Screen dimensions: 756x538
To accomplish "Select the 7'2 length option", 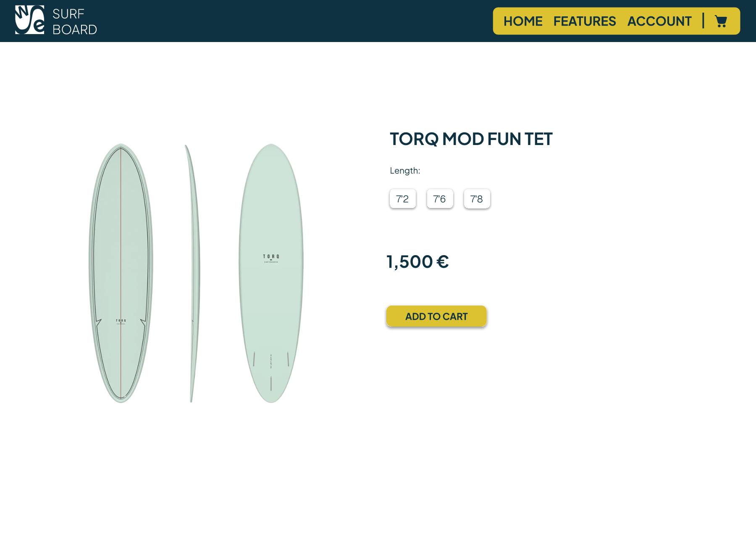I will 403,199.
